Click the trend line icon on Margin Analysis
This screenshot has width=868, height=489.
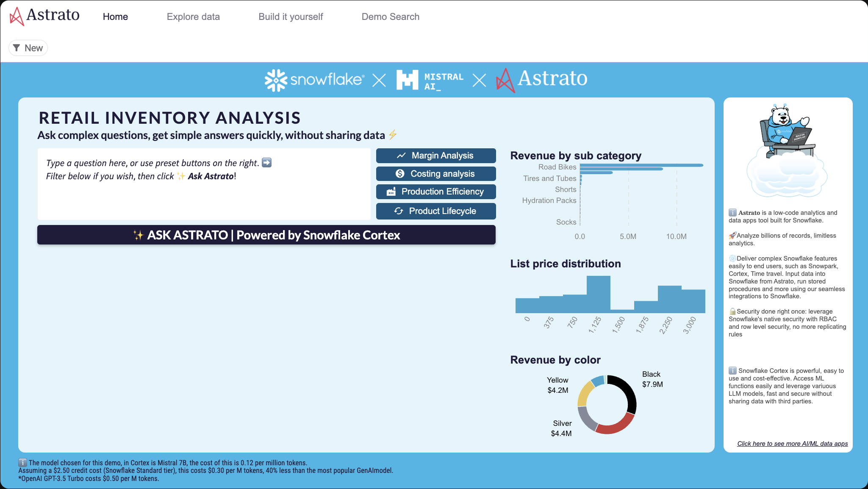click(x=401, y=156)
